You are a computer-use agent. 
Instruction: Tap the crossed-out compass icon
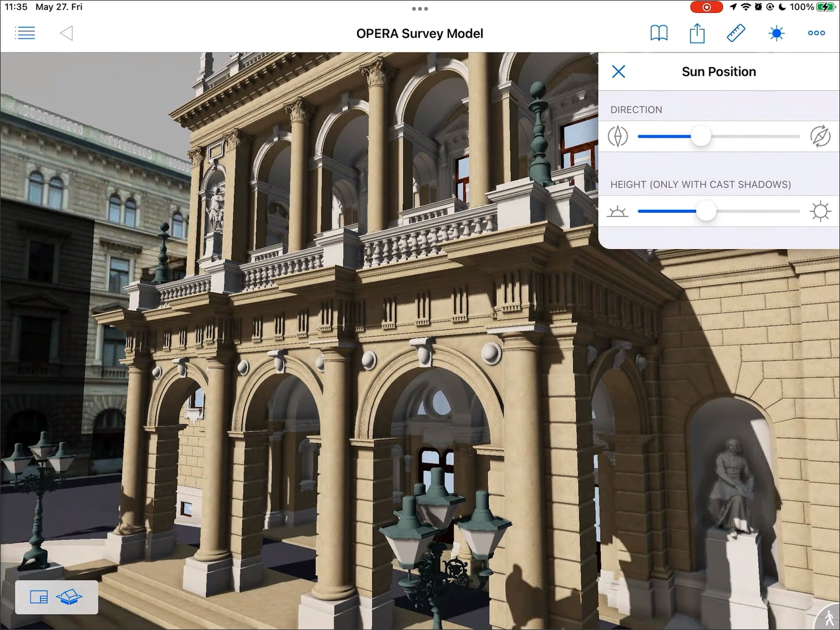(x=820, y=136)
